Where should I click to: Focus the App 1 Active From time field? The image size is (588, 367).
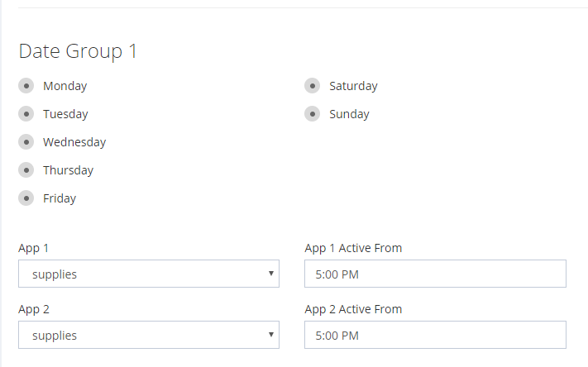coord(435,274)
